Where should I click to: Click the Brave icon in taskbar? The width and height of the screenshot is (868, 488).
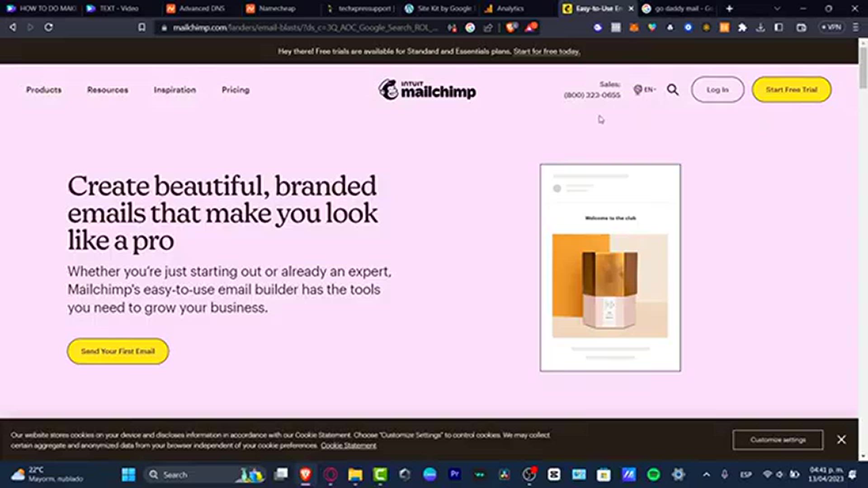(306, 474)
